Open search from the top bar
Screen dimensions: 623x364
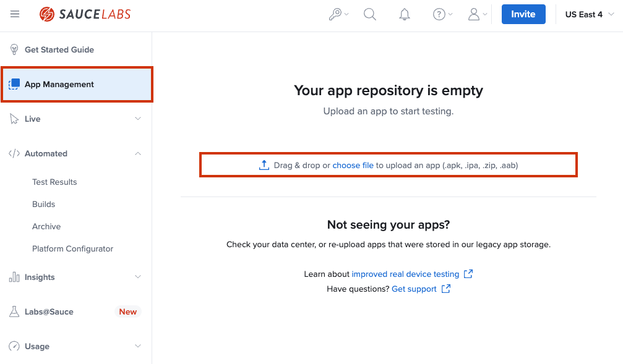click(x=370, y=14)
